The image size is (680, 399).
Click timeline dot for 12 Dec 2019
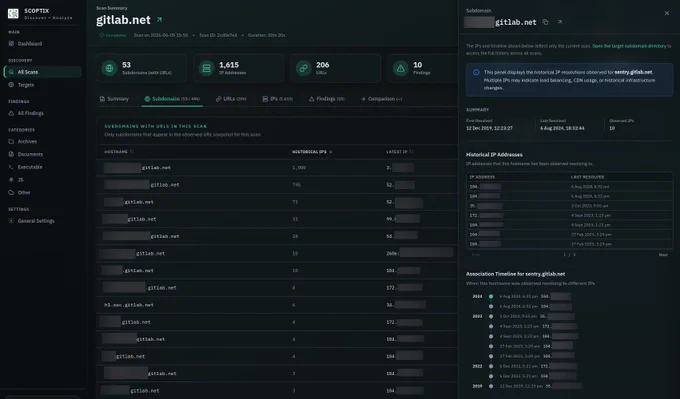click(490, 386)
